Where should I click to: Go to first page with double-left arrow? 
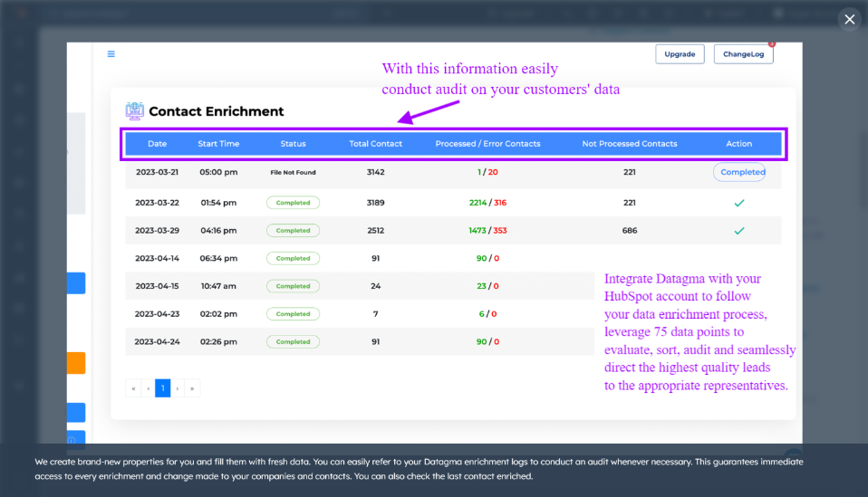[133, 388]
